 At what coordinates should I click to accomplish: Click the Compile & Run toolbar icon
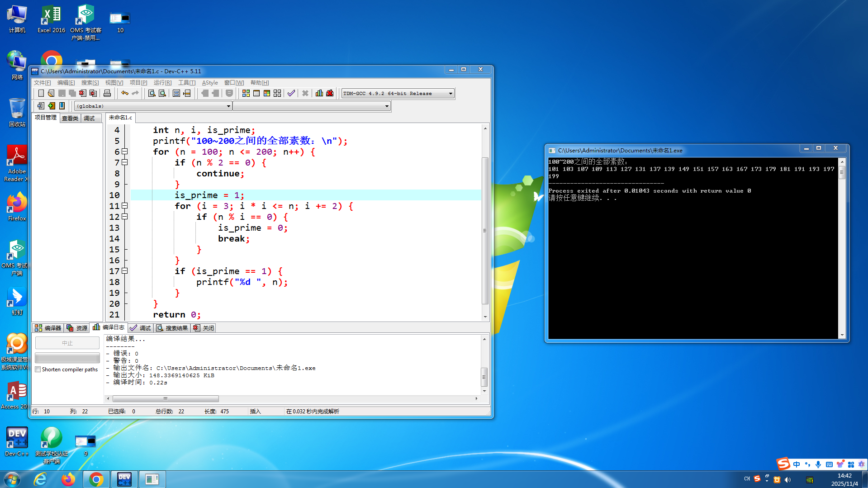[x=267, y=93]
